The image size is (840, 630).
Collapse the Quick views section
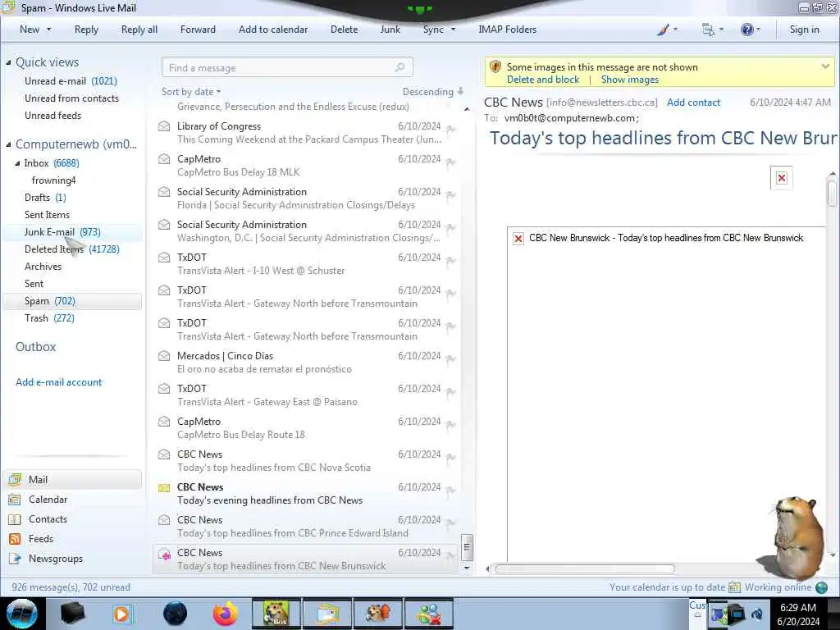coord(8,62)
